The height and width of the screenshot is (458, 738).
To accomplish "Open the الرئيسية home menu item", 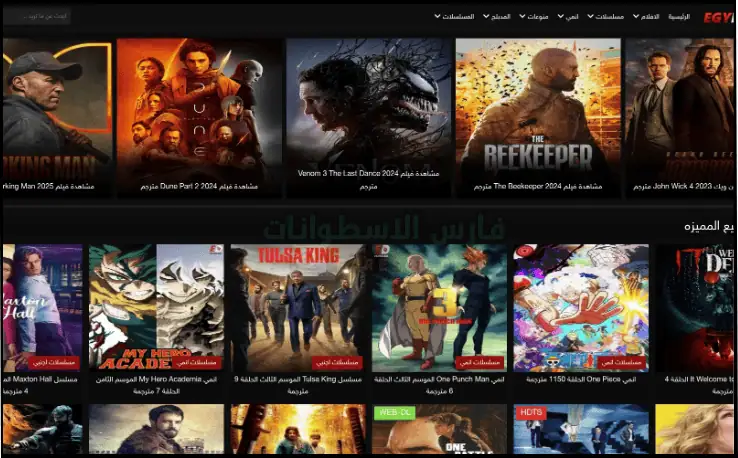I will 678,17.
